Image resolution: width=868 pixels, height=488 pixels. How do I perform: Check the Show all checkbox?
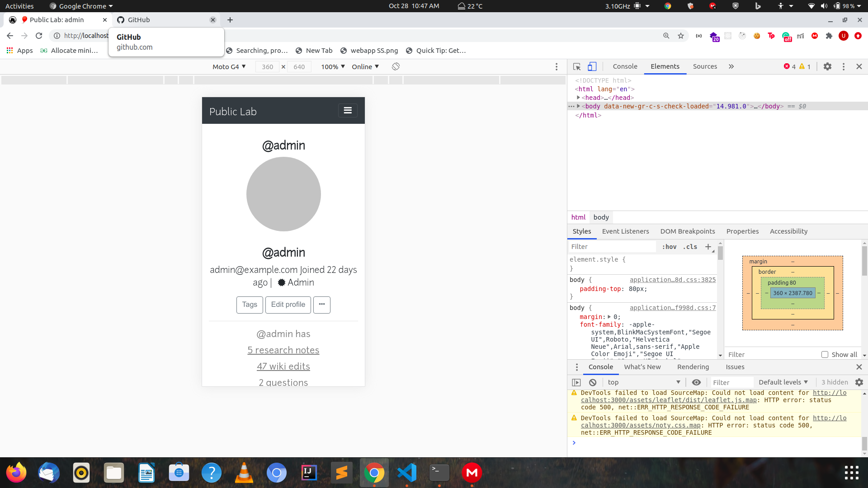click(825, 355)
